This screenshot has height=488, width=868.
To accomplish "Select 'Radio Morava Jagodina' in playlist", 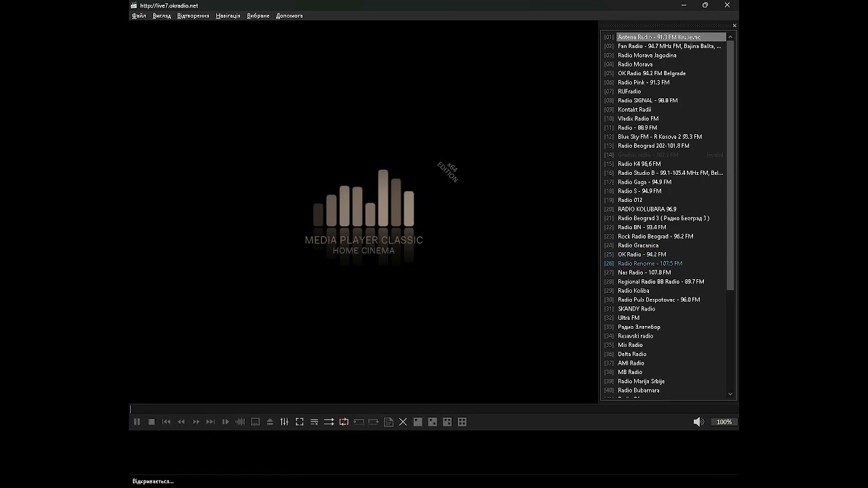I will [x=664, y=55].
